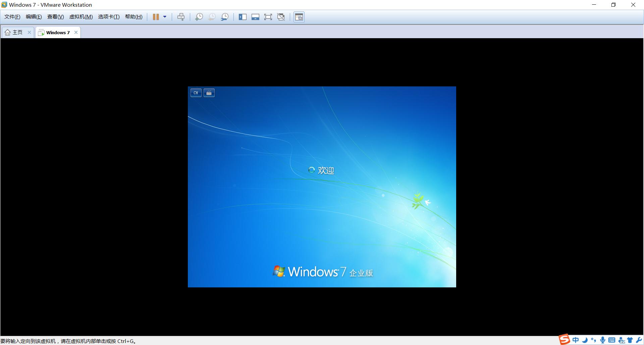Open the Sogou toolbox wrench icon
The height and width of the screenshot is (345, 644).
pyautogui.click(x=639, y=340)
